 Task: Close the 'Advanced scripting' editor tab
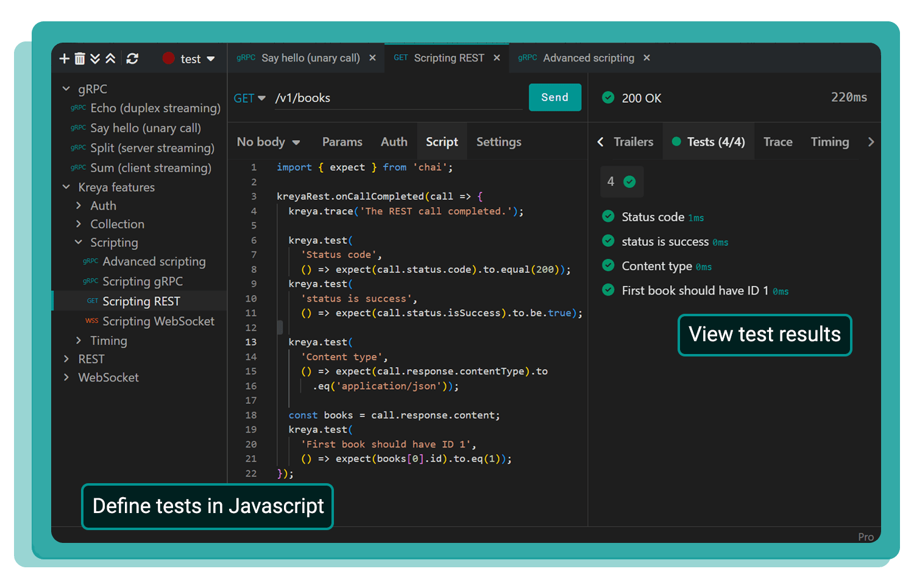pyautogui.click(x=647, y=58)
